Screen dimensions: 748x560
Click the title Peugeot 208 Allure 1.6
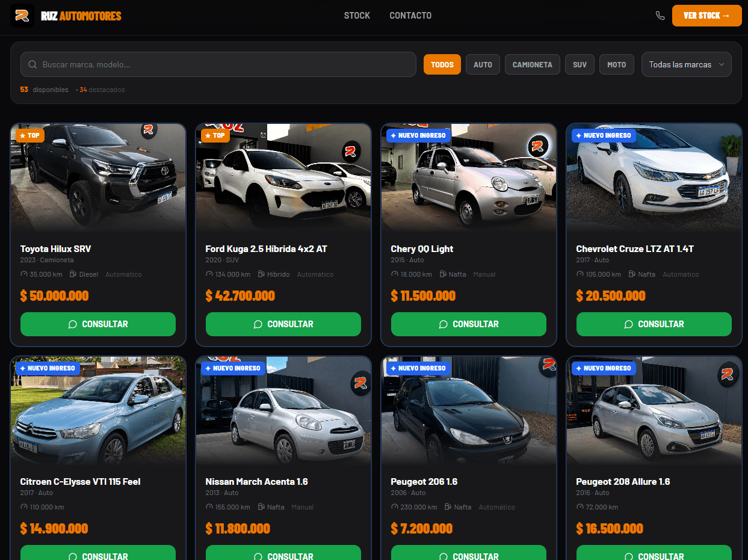pyautogui.click(x=623, y=482)
